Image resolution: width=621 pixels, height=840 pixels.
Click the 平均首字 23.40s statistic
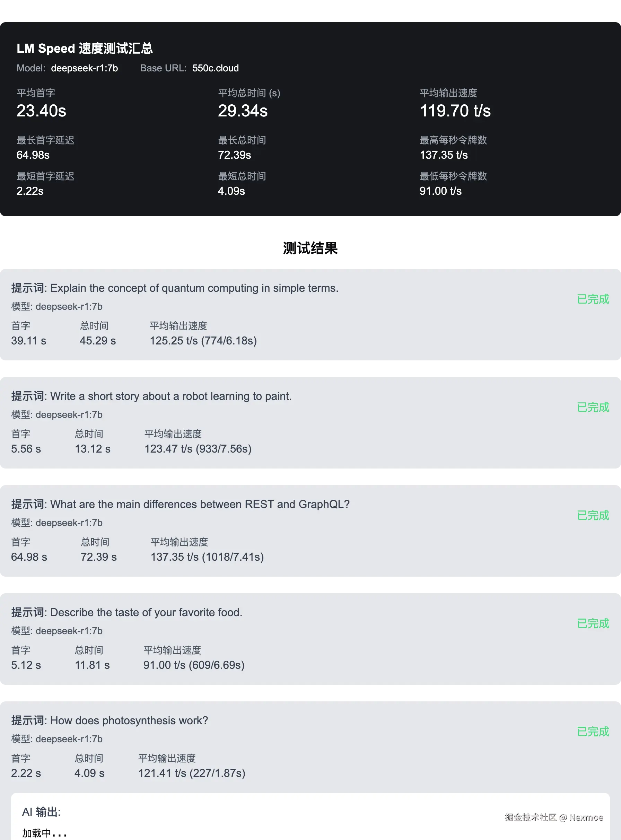coord(41,111)
